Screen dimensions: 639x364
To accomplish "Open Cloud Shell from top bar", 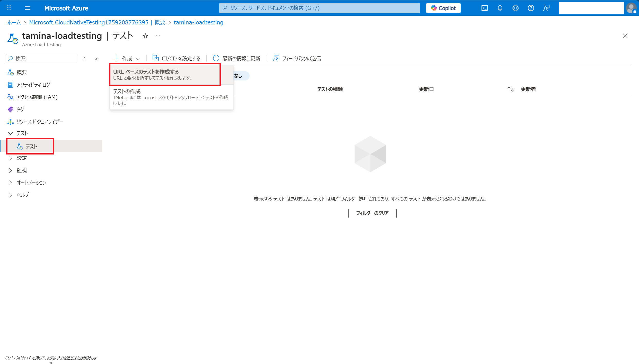I will (x=484, y=8).
